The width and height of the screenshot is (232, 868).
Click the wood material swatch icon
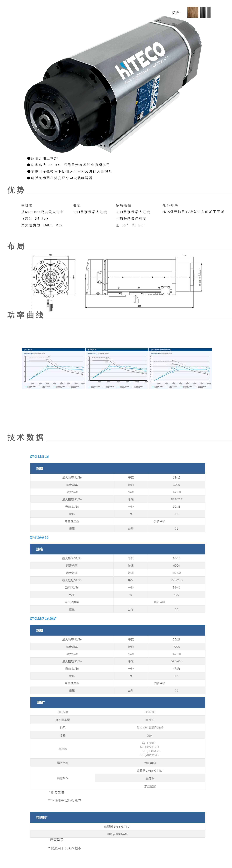click(x=193, y=12)
